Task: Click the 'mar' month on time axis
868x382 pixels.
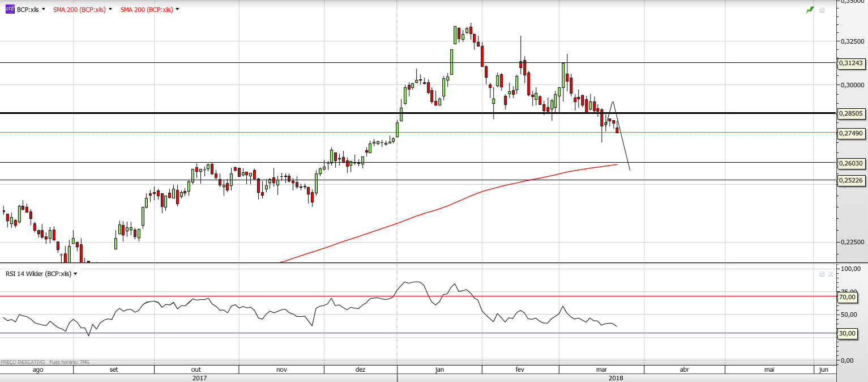Action: tap(601, 370)
